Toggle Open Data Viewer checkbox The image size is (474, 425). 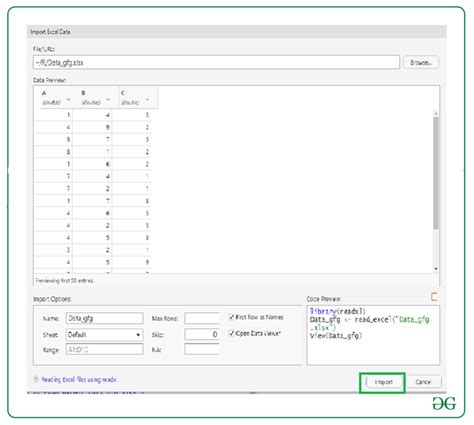(232, 333)
